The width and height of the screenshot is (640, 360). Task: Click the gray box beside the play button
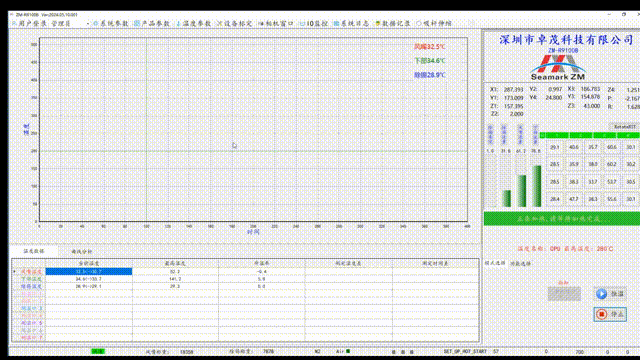(564, 294)
